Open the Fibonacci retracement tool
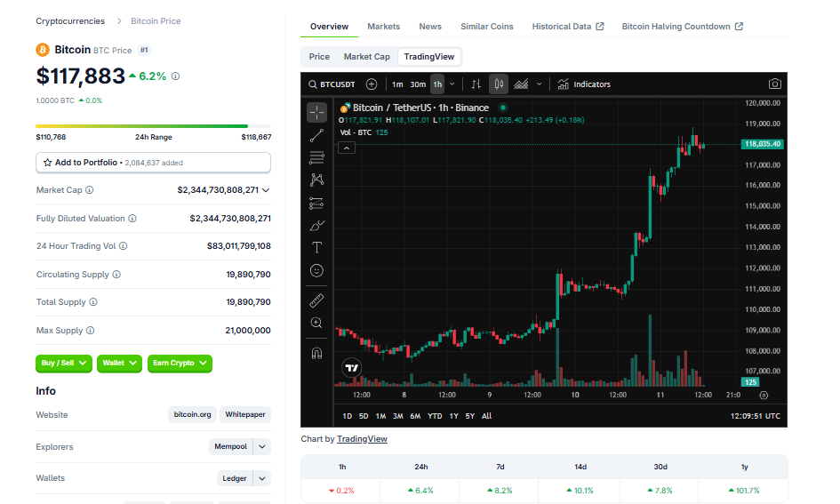 (316, 157)
